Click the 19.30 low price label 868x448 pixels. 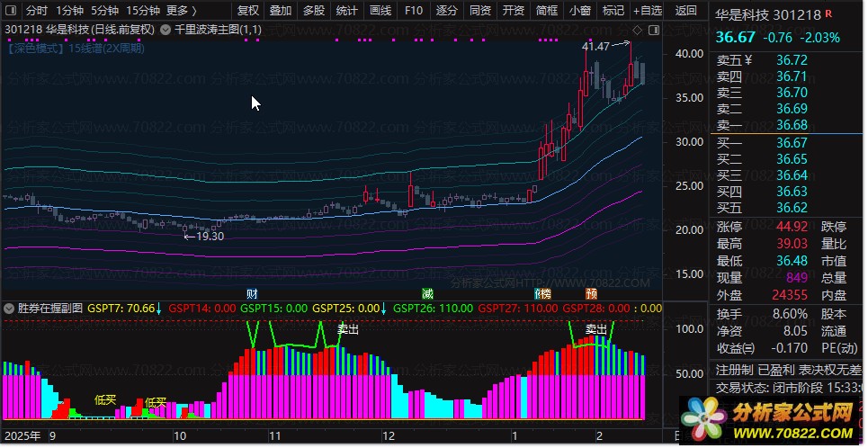tap(210, 237)
